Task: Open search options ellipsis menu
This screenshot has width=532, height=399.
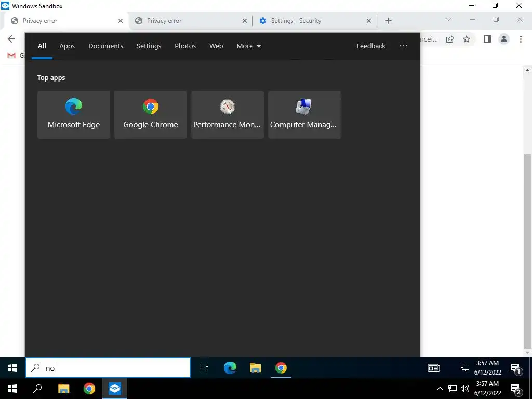Action: tap(403, 46)
